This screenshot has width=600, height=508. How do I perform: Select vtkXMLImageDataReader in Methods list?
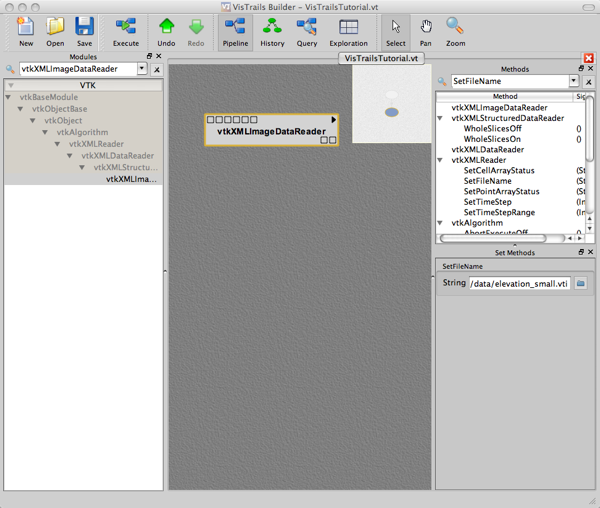[499, 108]
